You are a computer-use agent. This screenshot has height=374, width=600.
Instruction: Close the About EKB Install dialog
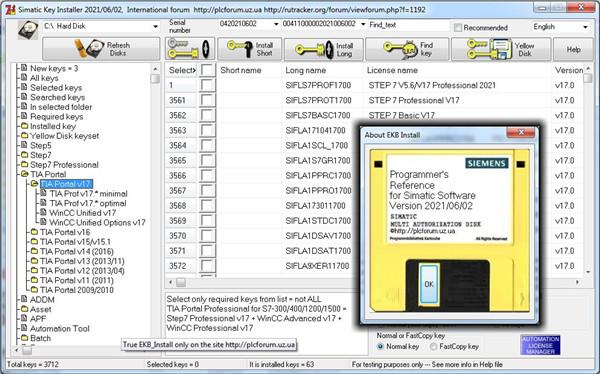click(520, 132)
